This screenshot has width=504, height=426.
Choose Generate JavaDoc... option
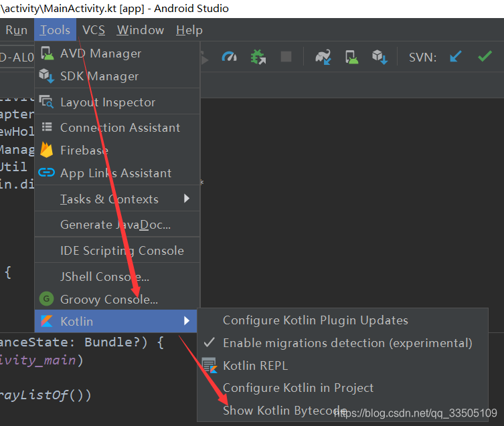117,225
